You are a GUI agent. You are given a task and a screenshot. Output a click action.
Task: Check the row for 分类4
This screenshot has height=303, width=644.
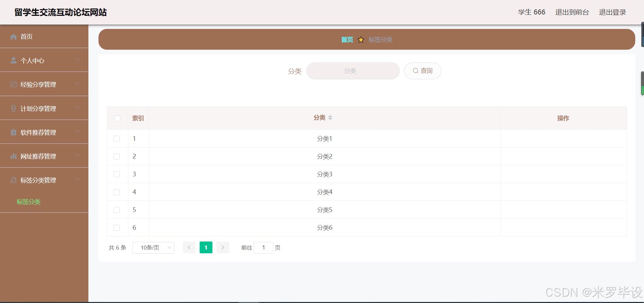[x=117, y=192]
